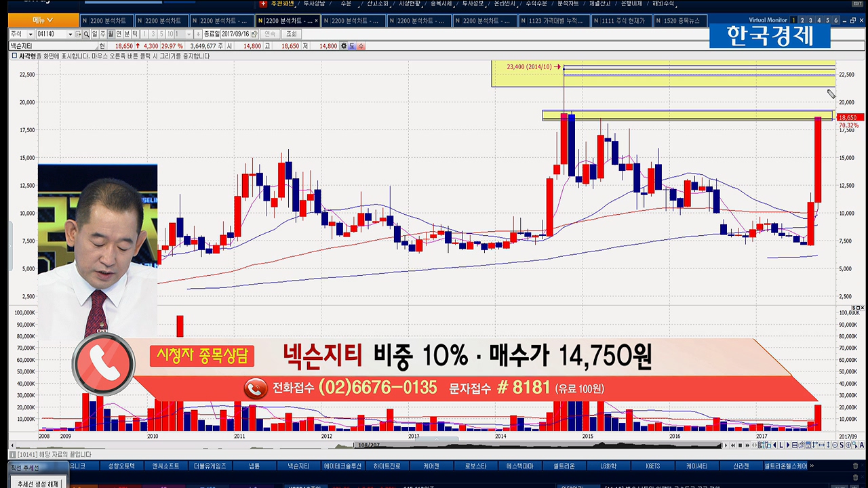Click the magnifier stock search icon
The width and height of the screenshot is (868, 488).
[x=87, y=34]
